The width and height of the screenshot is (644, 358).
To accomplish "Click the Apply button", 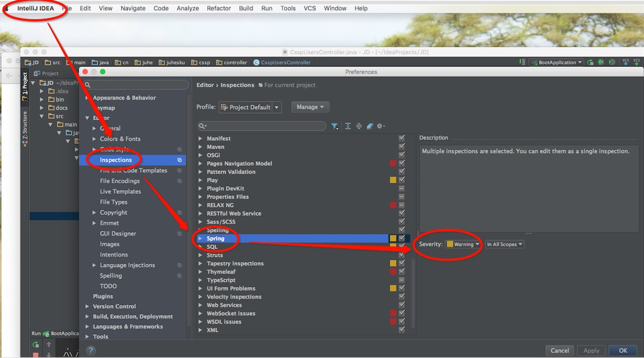I will click(x=592, y=351).
